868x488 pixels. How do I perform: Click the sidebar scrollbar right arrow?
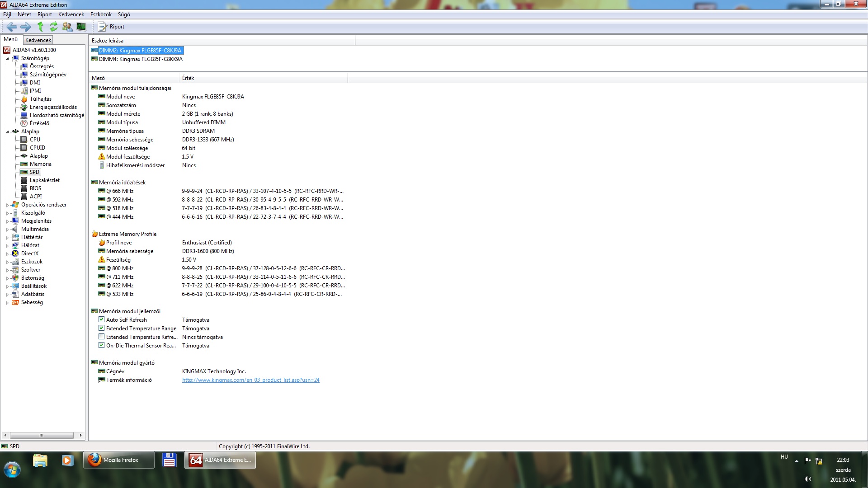coord(80,435)
